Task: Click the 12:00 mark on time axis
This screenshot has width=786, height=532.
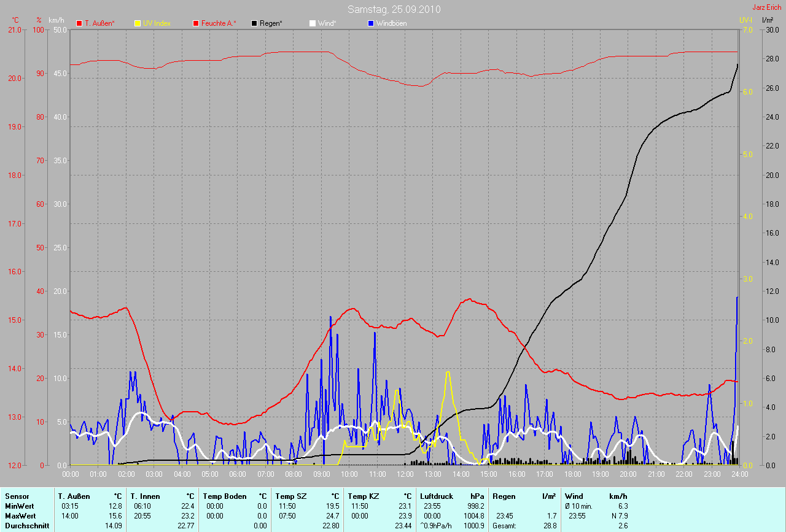Action: point(405,474)
